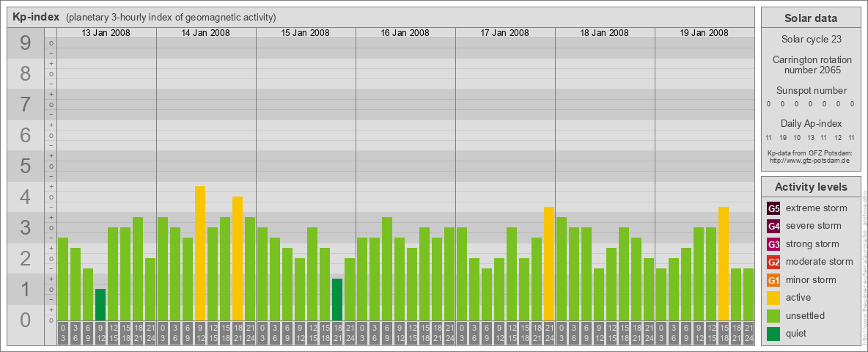Click the yellow bar on 19 Jan
Image resolution: width=868 pixels, height=352 pixels.
723,264
